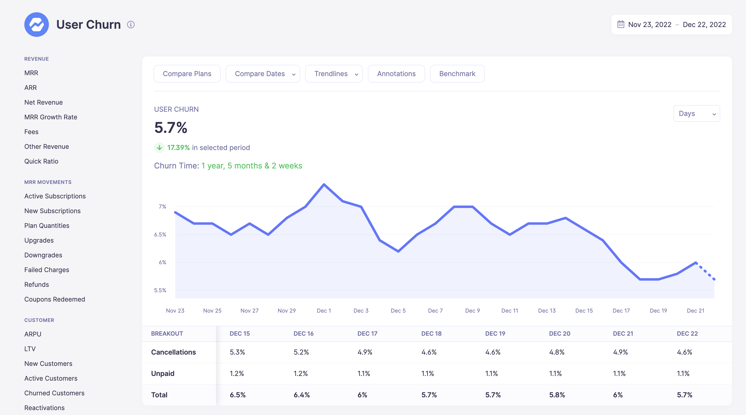
Task: Select LTV in the sidebar
Action: 30,349
